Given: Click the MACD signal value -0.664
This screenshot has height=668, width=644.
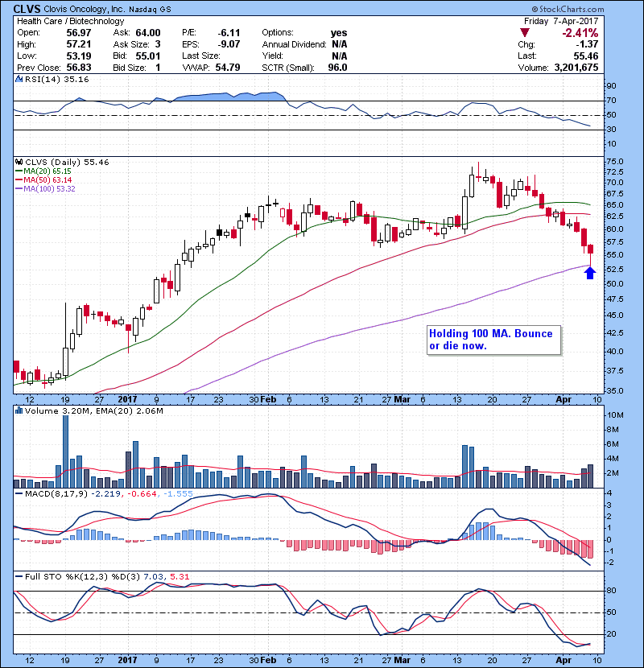Looking at the screenshot, I should click(142, 494).
